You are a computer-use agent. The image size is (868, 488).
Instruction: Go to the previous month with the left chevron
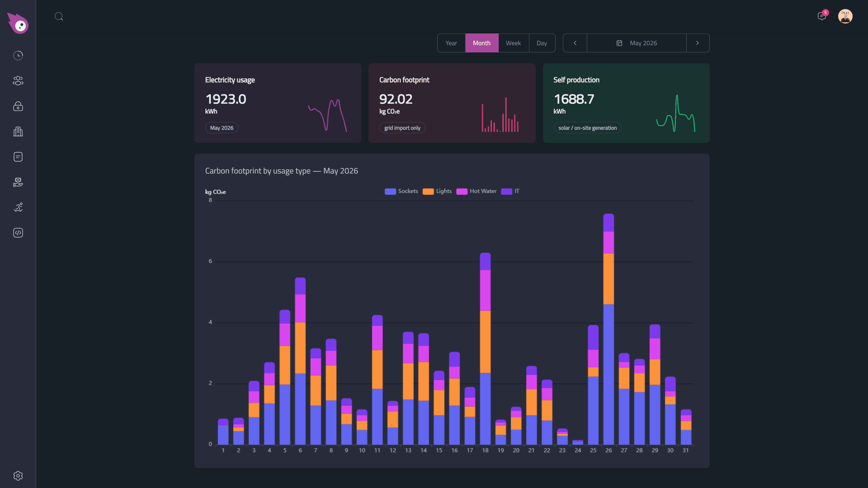575,43
